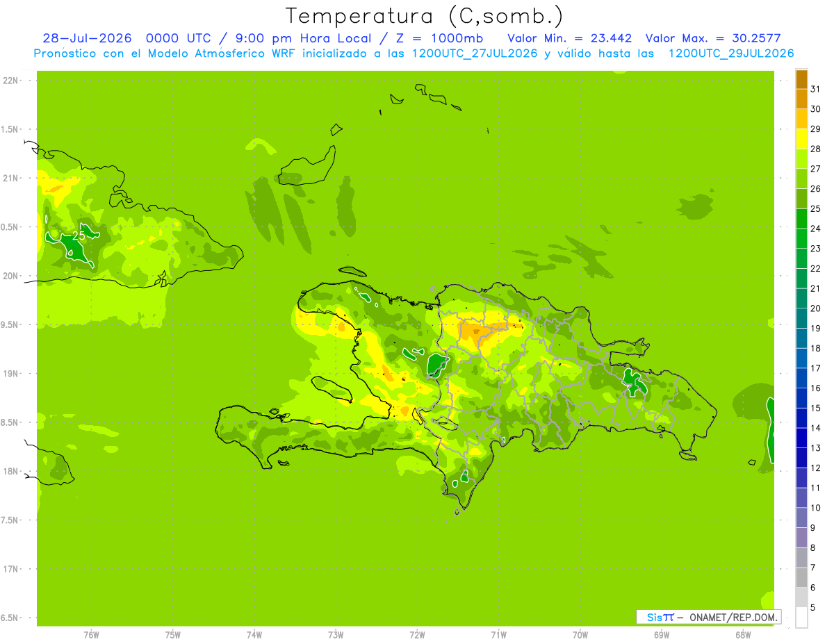
Task: Click the blue swatch between legend 16 and 17
Action: [801, 378]
